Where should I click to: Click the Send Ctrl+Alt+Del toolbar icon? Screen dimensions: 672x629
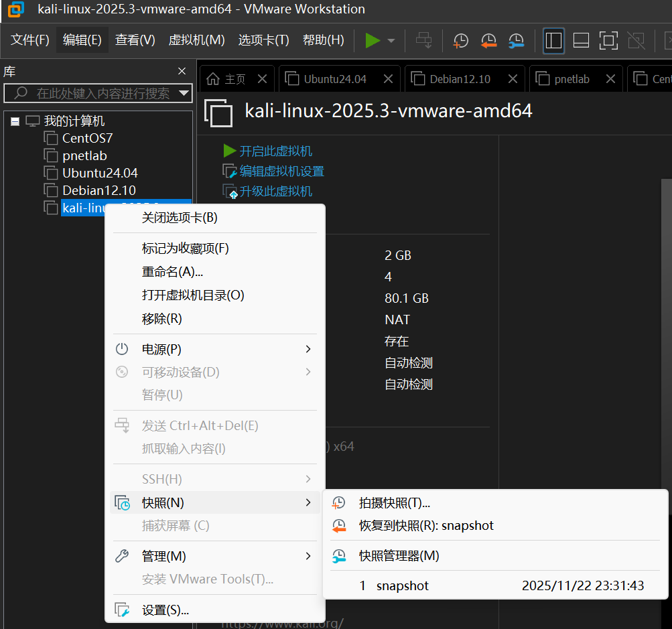tap(423, 40)
